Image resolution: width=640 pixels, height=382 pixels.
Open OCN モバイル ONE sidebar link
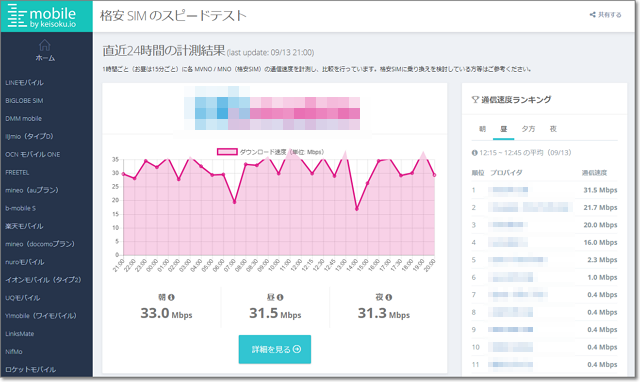pyautogui.click(x=33, y=154)
